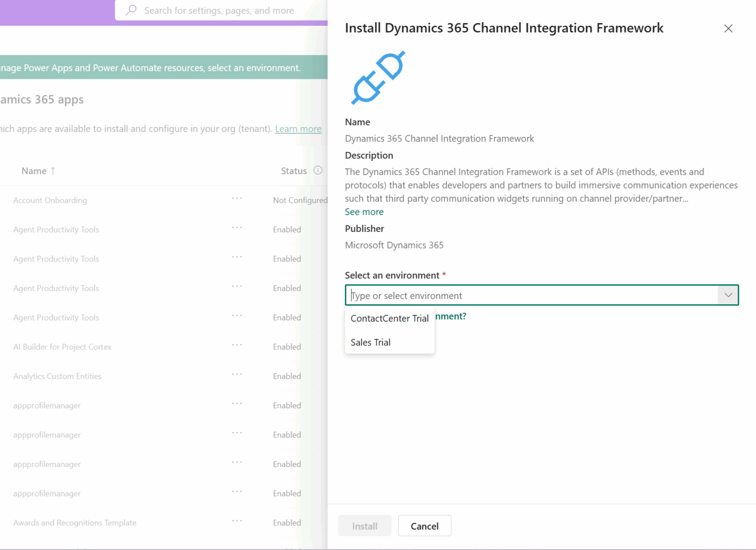The height and width of the screenshot is (550, 756).
Task: Click Enabled status for Analytics Custom Entities
Action: click(x=287, y=376)
